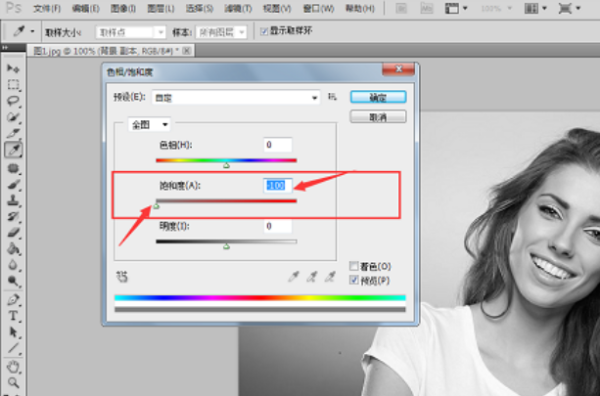Select the Horizontal Type tool
This screenshot has height=396, width=600.
pyautogui.click(x=13, y=316)
